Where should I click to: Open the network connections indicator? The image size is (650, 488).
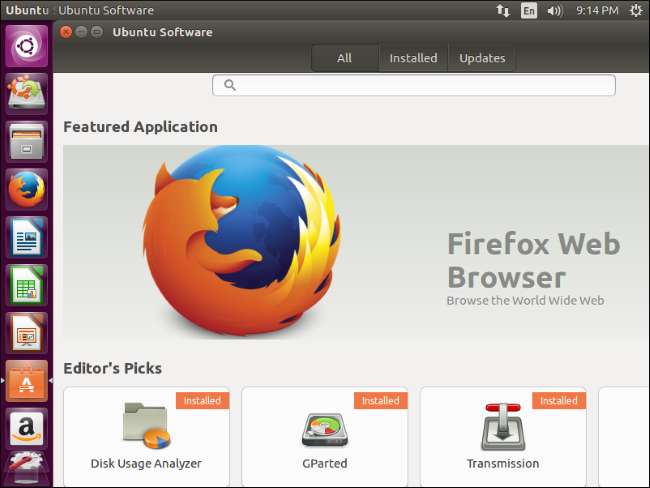(x=502, y=11)
